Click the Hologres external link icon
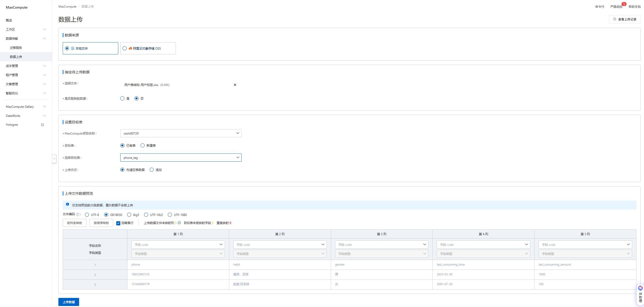 point(42,125)
